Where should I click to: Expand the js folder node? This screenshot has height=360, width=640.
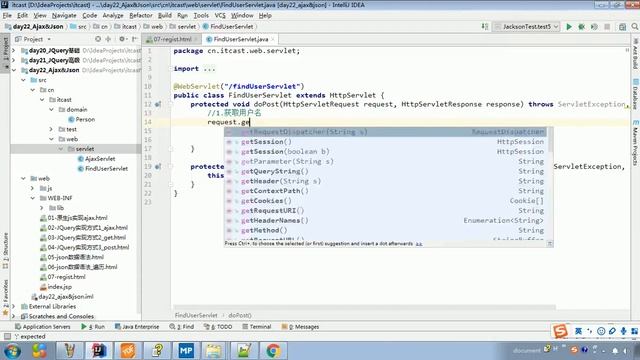point(33,188)
